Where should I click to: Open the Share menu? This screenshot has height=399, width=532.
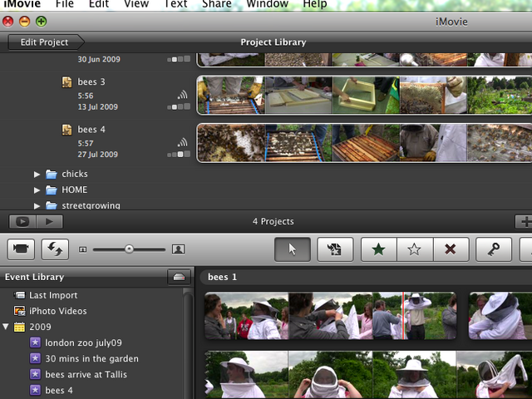217,4
